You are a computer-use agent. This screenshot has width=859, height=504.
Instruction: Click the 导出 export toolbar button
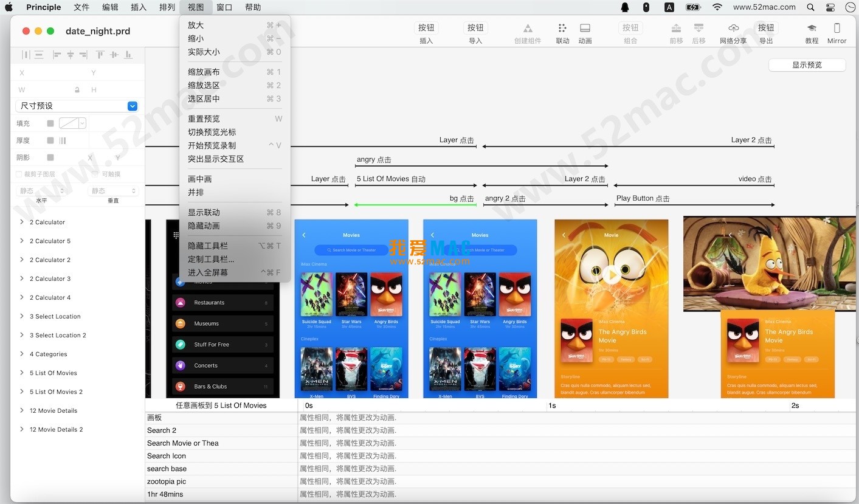766,28
